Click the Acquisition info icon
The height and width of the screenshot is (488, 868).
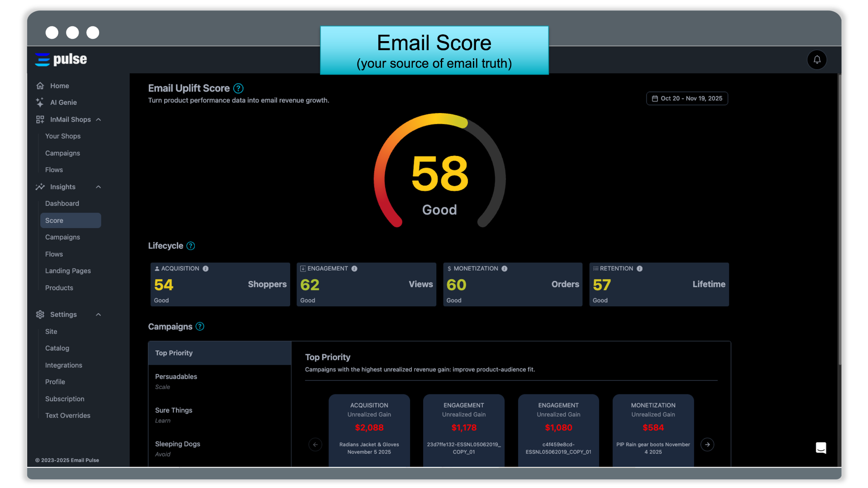point(206,268)
